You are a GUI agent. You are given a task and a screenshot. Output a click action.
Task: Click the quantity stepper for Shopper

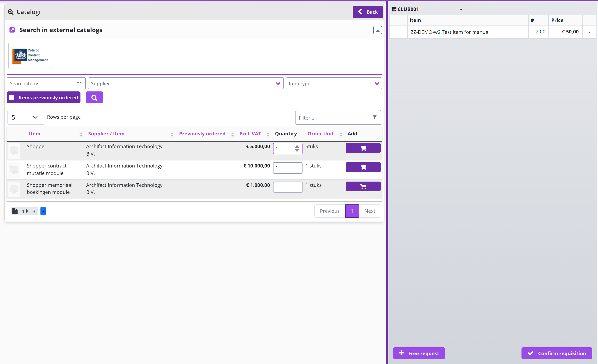297,149
